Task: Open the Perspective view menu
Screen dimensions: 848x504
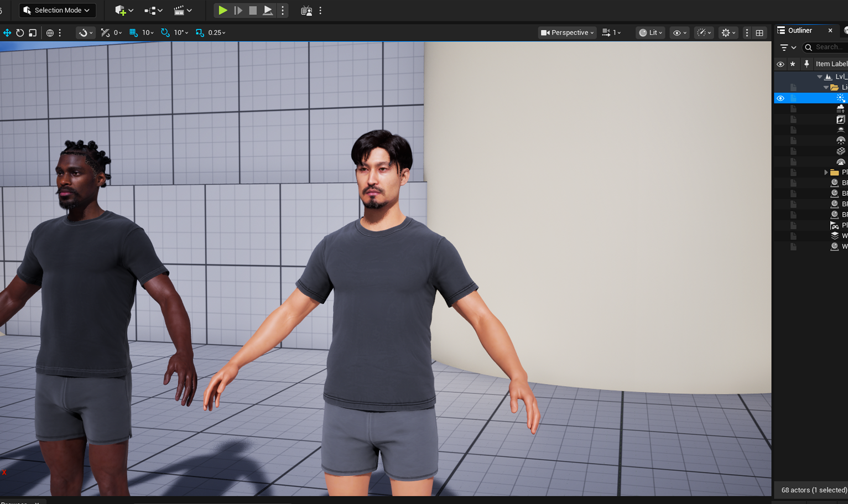Action: coord(566,32)
